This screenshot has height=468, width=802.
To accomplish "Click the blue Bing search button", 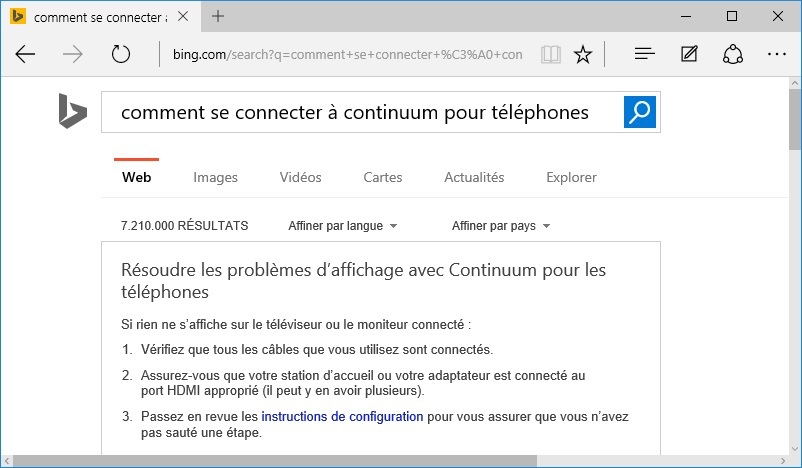I will [x=639, y=112].
